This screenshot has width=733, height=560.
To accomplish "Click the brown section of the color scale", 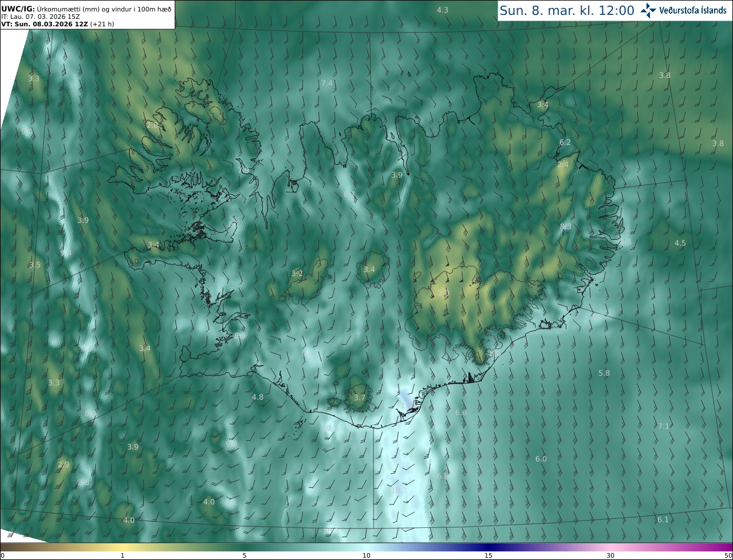I will coord(17,547).
